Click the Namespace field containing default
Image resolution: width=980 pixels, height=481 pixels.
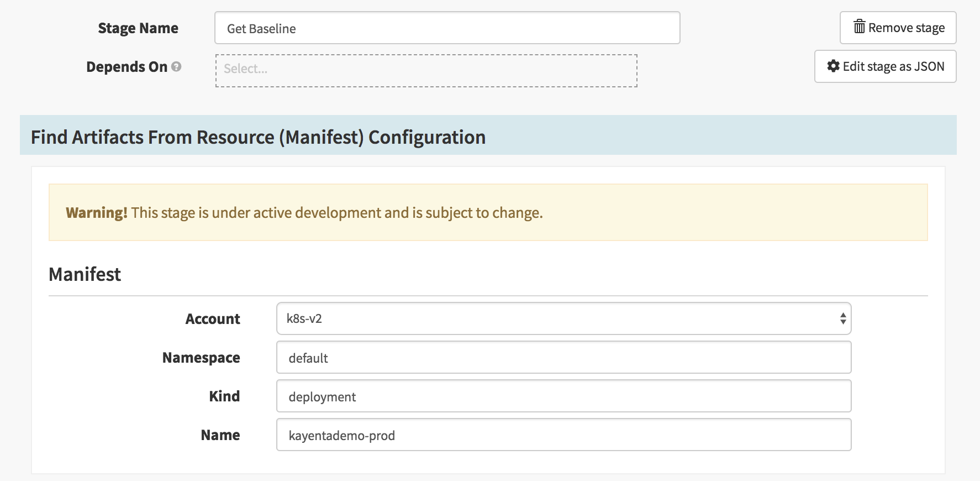[x=563, y=357]
